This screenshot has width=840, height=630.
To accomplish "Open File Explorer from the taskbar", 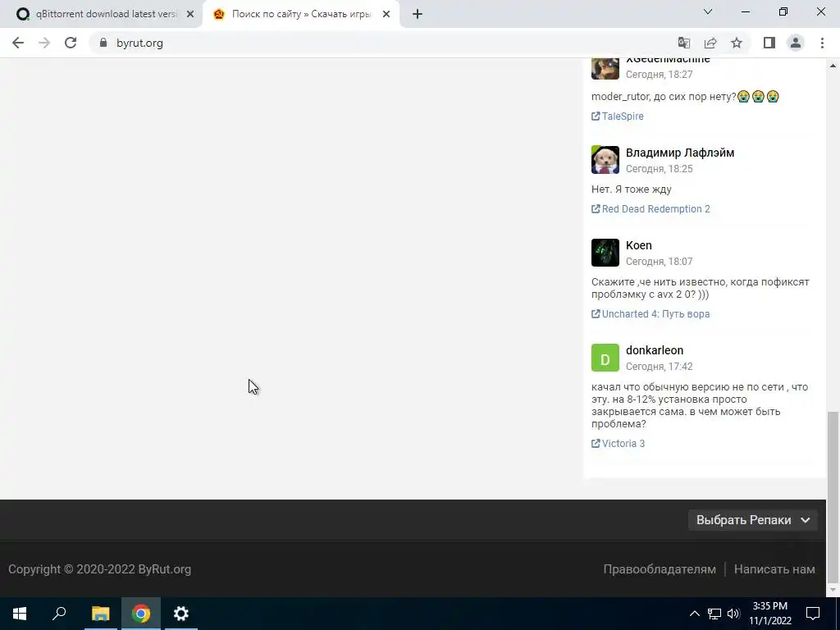I will 100,614.
